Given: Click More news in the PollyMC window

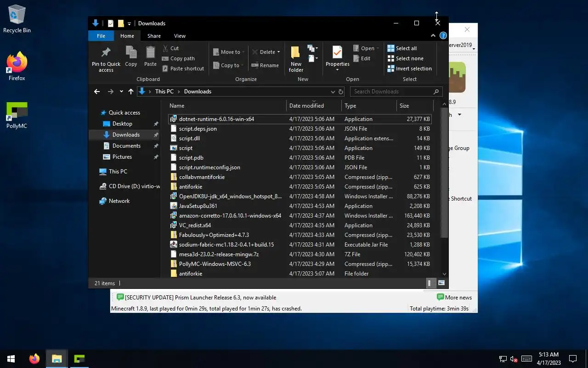Looking at the screenshot, I should tap(454, 298).
